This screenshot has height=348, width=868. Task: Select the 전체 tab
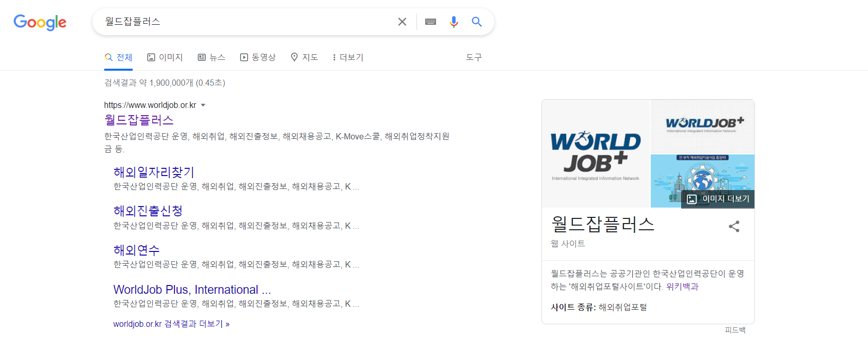click(x=119, y=57)
